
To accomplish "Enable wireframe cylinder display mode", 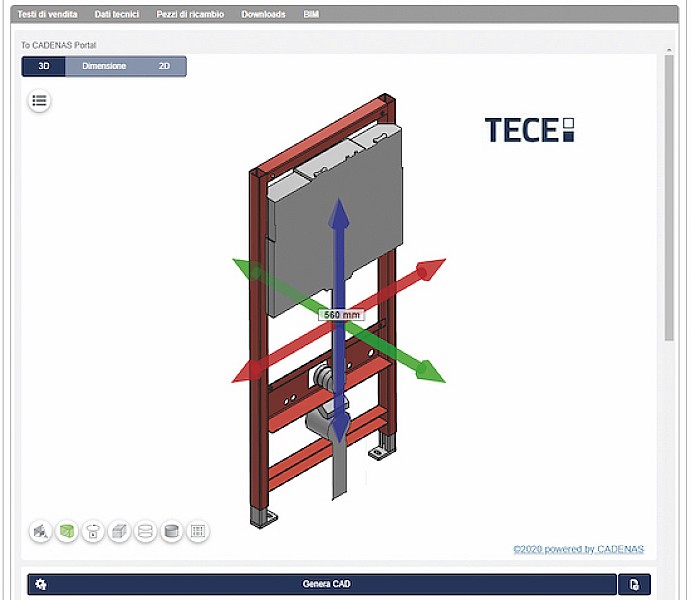I will pos(145,532).
